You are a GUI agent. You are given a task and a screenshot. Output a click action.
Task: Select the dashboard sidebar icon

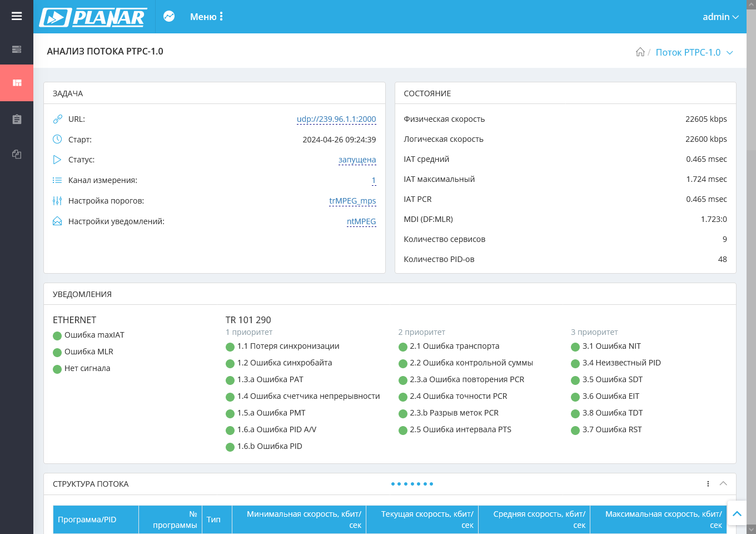click(17, 83)
